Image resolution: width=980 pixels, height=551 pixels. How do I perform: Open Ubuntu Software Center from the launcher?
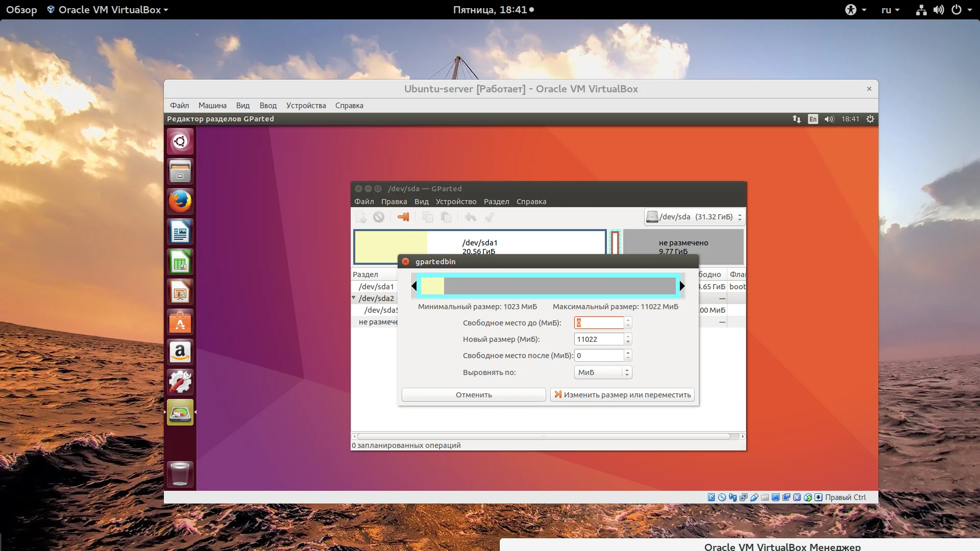(x=180, y=322)
